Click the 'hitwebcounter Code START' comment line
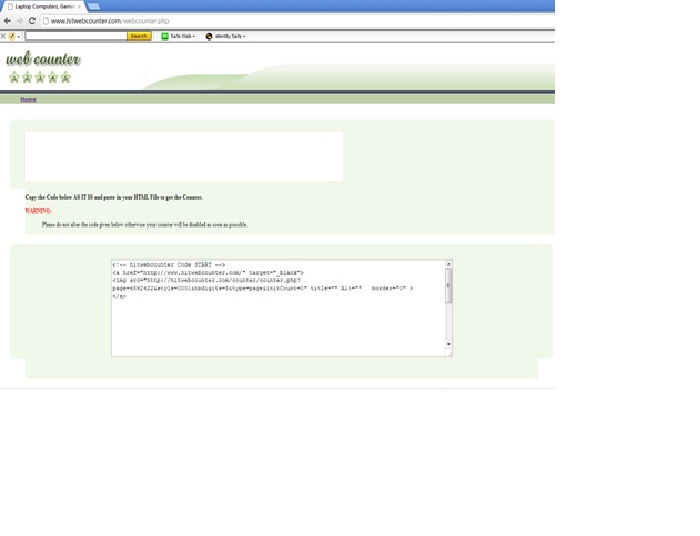The width and height of the screenshot is (700, 536). click(x=169, y=265)
